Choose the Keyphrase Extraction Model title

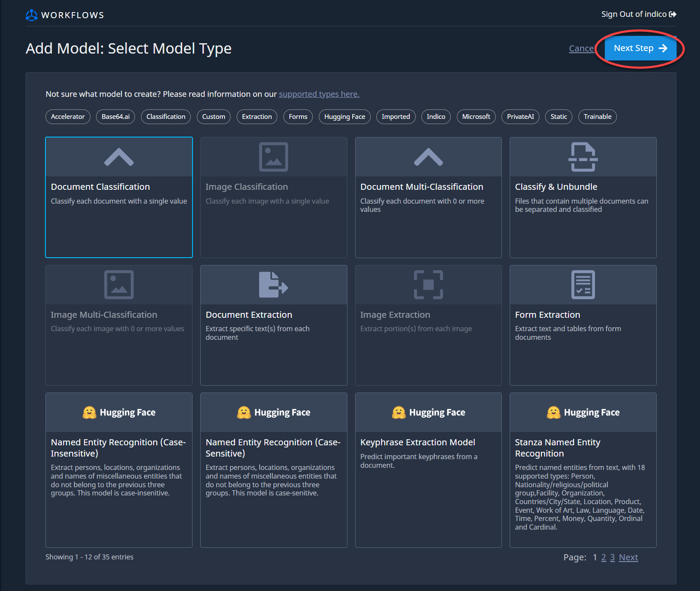(417, 442)
